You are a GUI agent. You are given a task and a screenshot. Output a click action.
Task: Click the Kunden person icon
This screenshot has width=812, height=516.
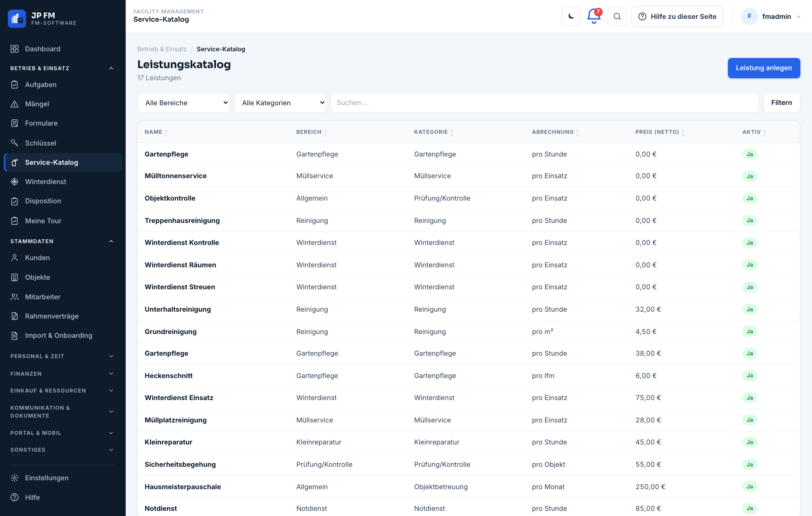click(x=14, y=258)
